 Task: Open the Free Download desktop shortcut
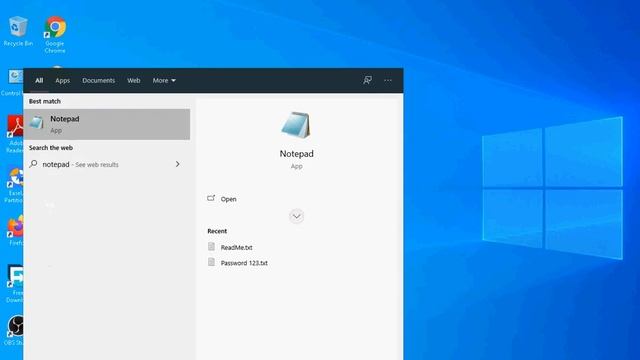(x=15, y=284)
